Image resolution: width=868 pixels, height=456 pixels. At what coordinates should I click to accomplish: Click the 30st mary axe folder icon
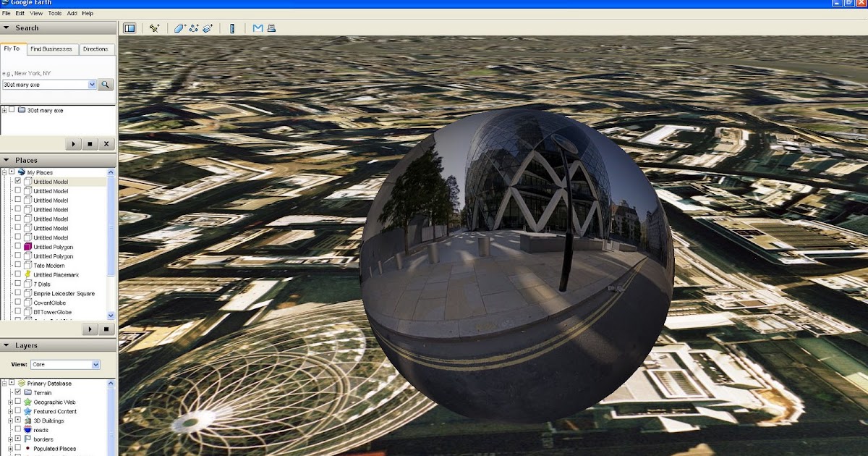click(22, 110)
